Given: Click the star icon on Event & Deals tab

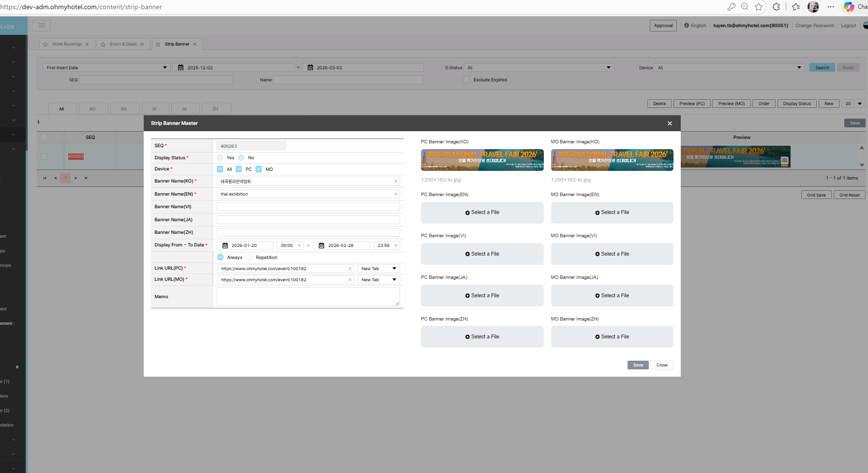Looking at the screenshot, I should 103,44.
